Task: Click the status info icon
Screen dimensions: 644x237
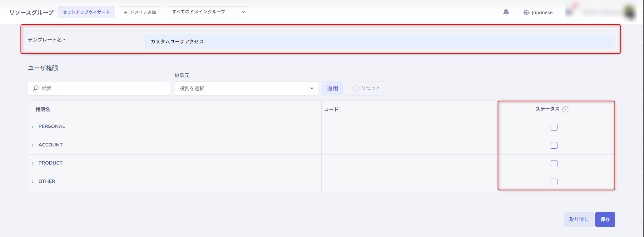Action: [565, 109]
